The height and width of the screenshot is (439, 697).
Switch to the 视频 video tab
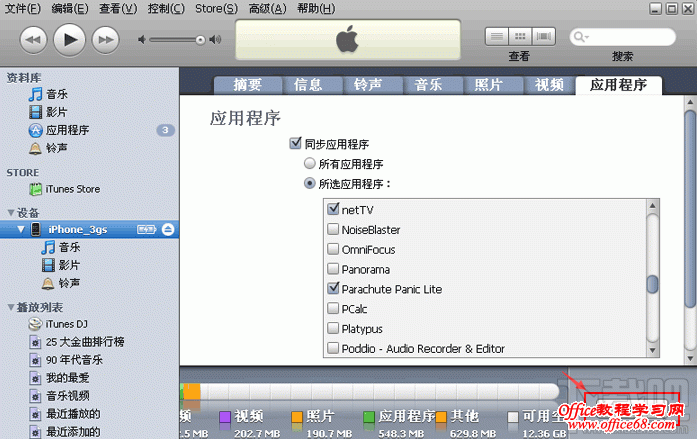[549, 85]
